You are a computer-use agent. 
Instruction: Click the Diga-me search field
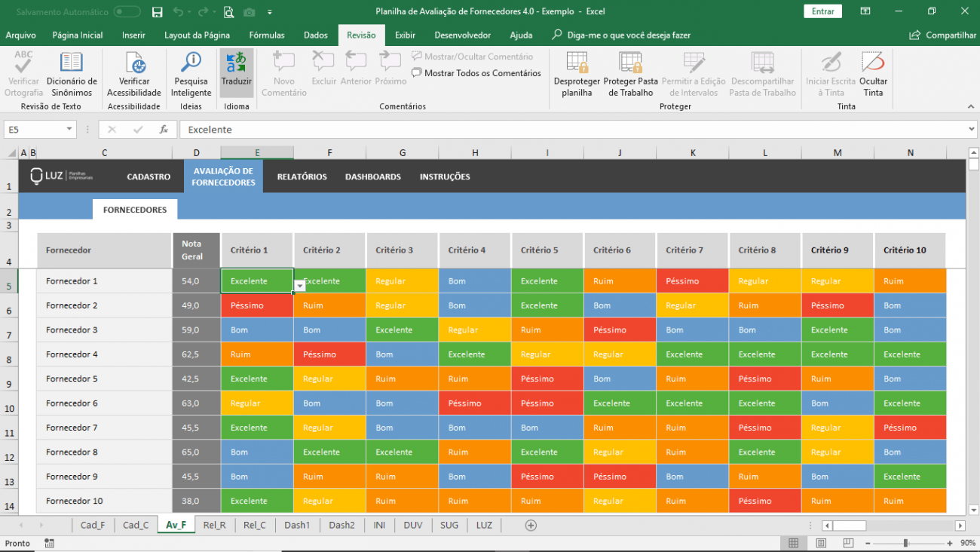click(620, 35)
